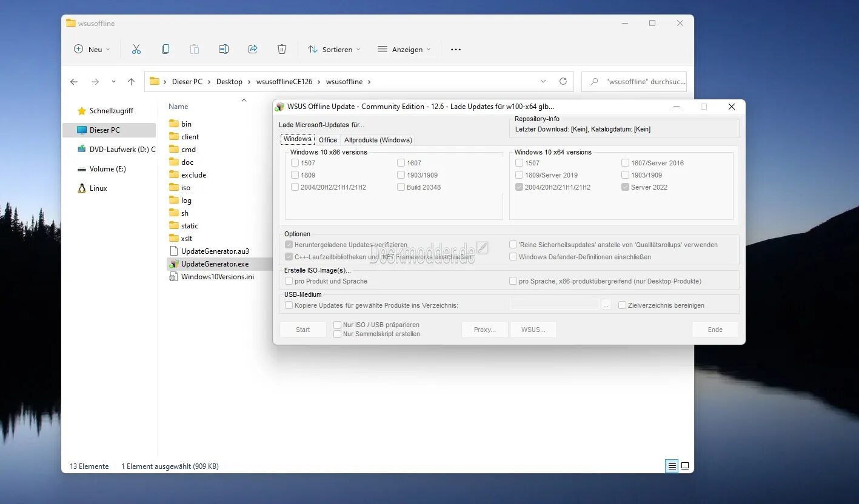Enable Zielverzeichnis bereinigen checkbox
Screen dimensions: 859x504
tap(622, 305)
